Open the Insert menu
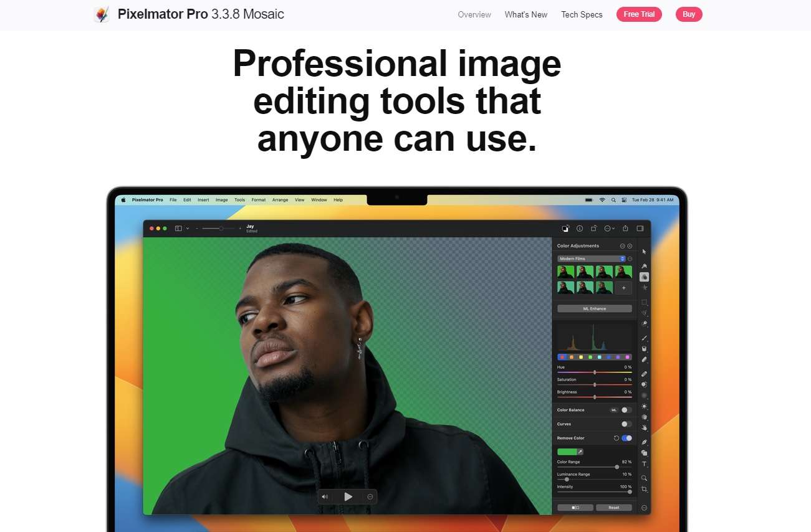The width and height of the screenshot is (811, 532). point(203,200)
